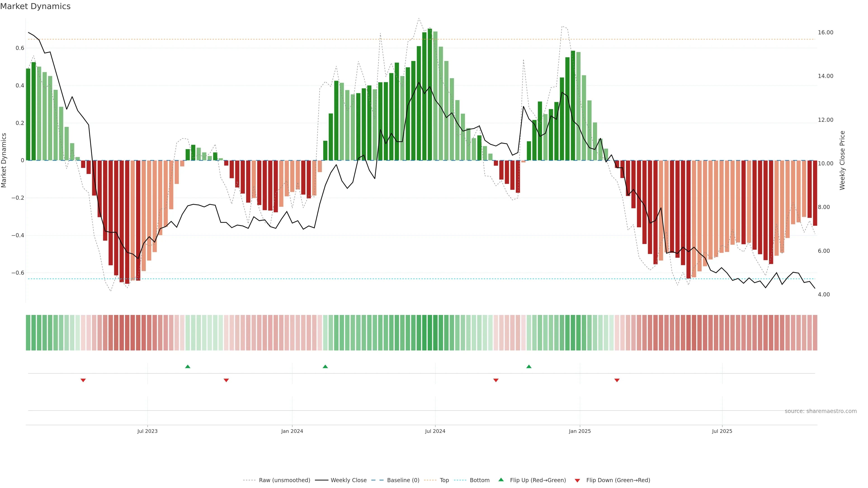Click the leftmost green flip-up triangle marker

[188, 366]
